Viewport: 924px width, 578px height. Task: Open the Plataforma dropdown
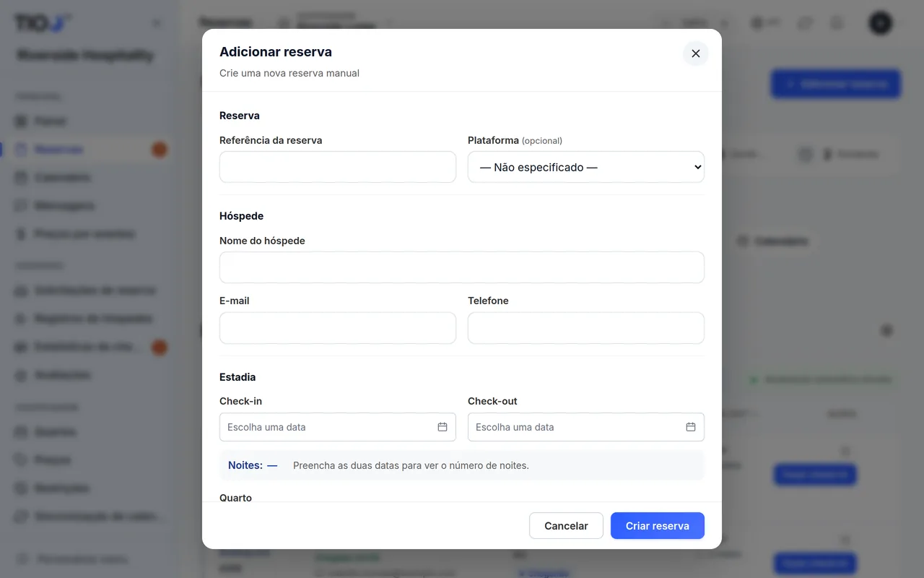(x=586, y=167)
